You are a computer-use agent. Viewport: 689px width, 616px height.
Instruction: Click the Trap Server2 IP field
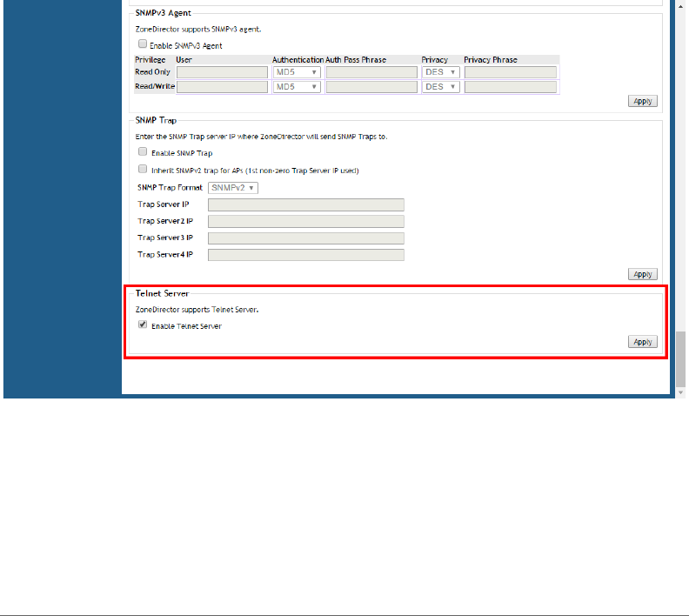306,222
